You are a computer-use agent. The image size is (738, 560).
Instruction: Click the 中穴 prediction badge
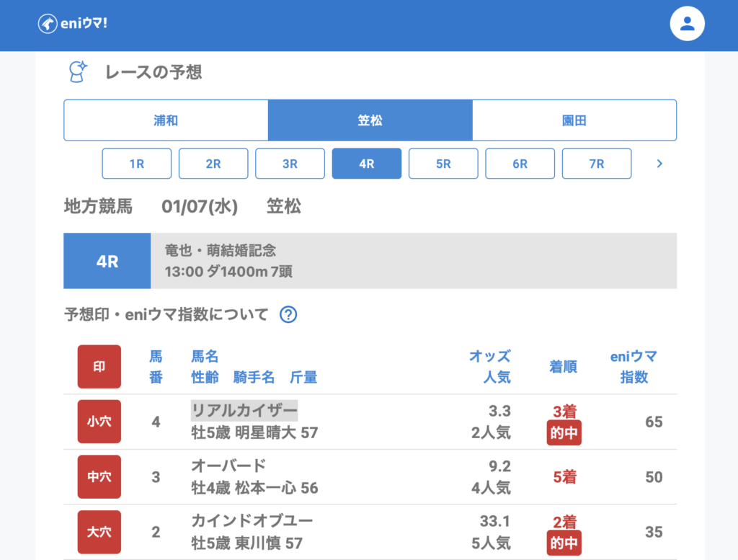click(99, 477)
